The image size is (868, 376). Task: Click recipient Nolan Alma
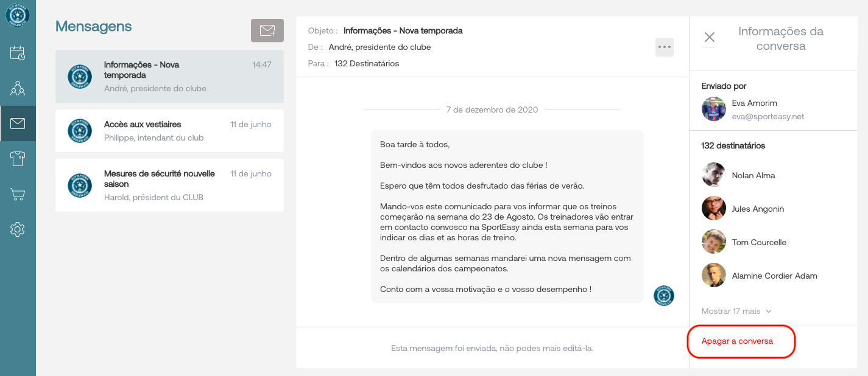[753, 175]
